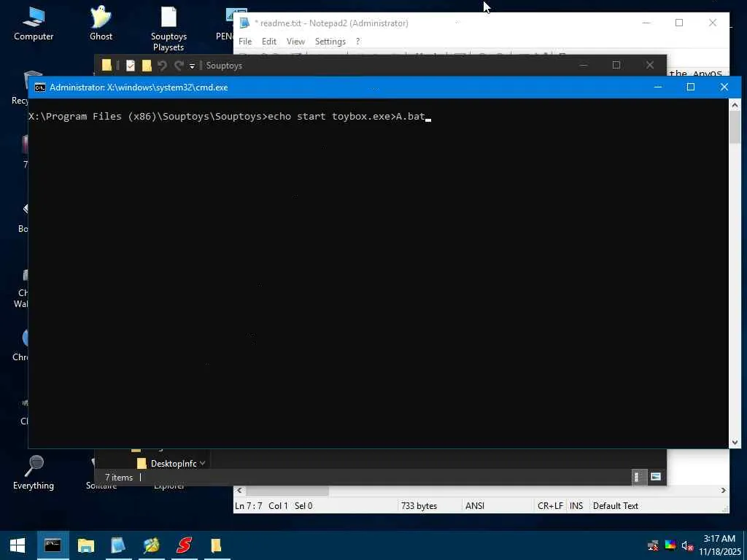Click the CR+LF line ending status entry
Viewport: 747px width, 560px height.
[550, 506]
